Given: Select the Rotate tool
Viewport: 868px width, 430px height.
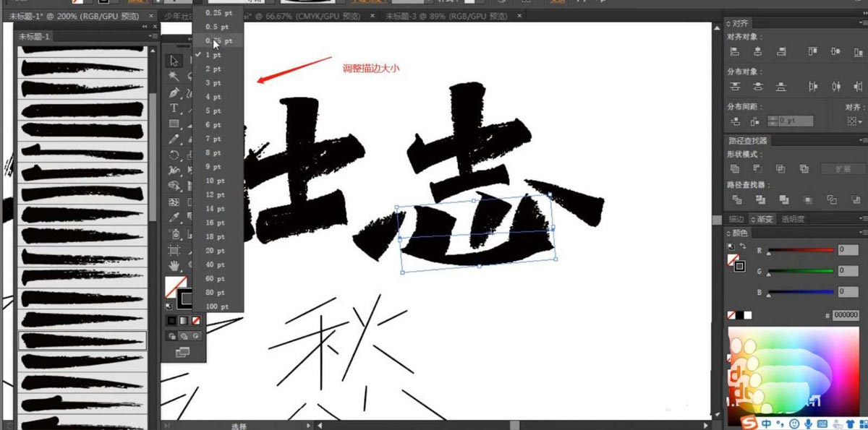Looking at the screenshot, I should point(174,155).
